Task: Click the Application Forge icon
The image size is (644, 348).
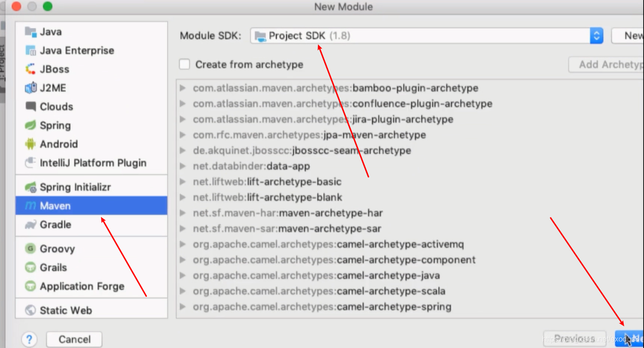Action: (x=31, y=286)
